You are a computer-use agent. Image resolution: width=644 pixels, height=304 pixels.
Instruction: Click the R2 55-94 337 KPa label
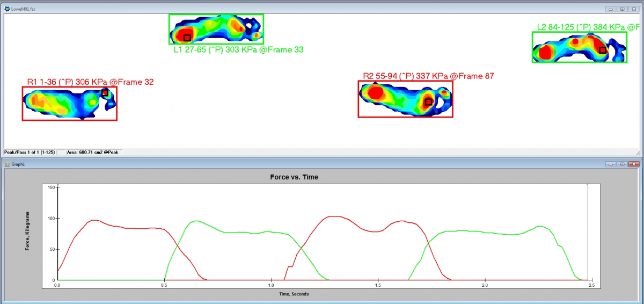point(428,76)
